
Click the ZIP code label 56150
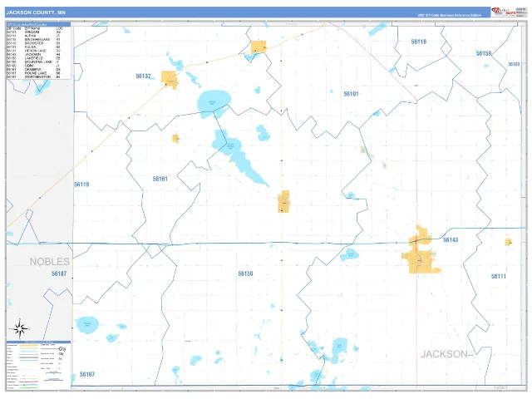(245, 273)
